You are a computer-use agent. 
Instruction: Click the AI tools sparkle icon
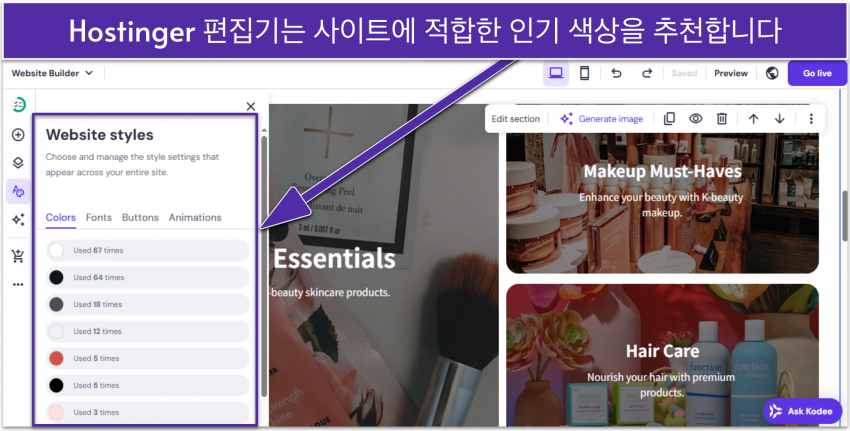pos(18,220)
